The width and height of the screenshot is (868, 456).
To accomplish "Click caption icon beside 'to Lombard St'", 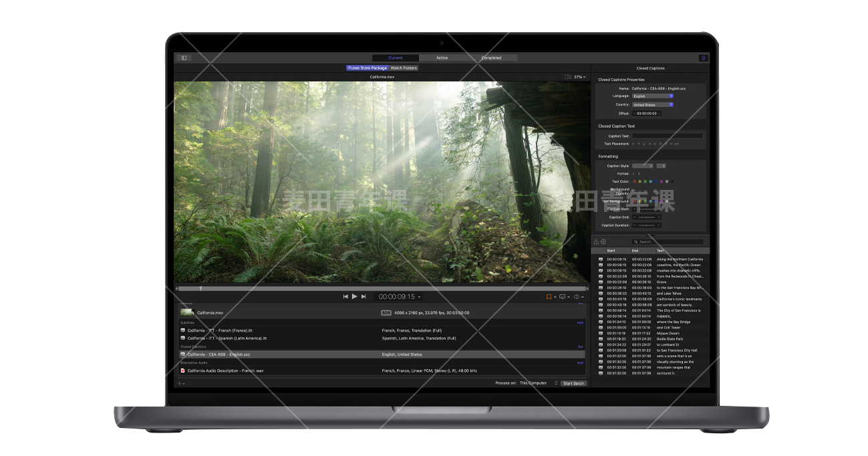I will 600,344.
